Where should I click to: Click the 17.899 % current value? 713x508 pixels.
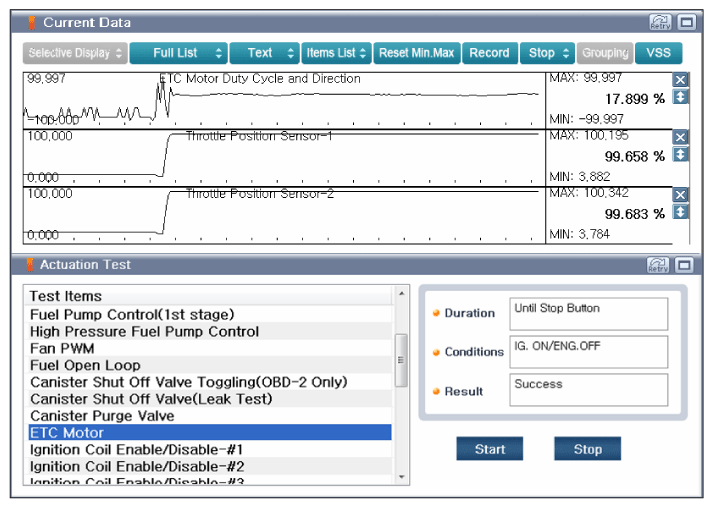(x=634, y=99)
